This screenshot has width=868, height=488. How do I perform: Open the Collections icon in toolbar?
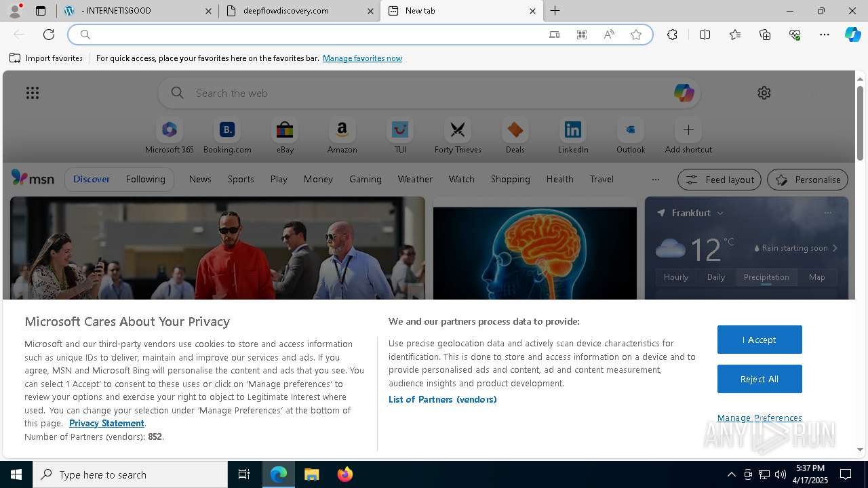[765, 35]
